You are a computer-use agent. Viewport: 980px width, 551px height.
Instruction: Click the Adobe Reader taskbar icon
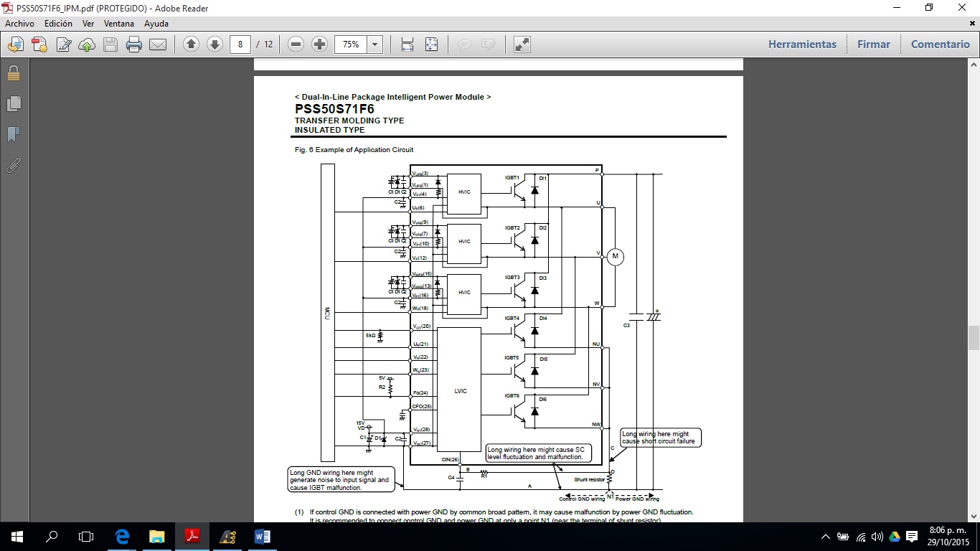point(192,537)
